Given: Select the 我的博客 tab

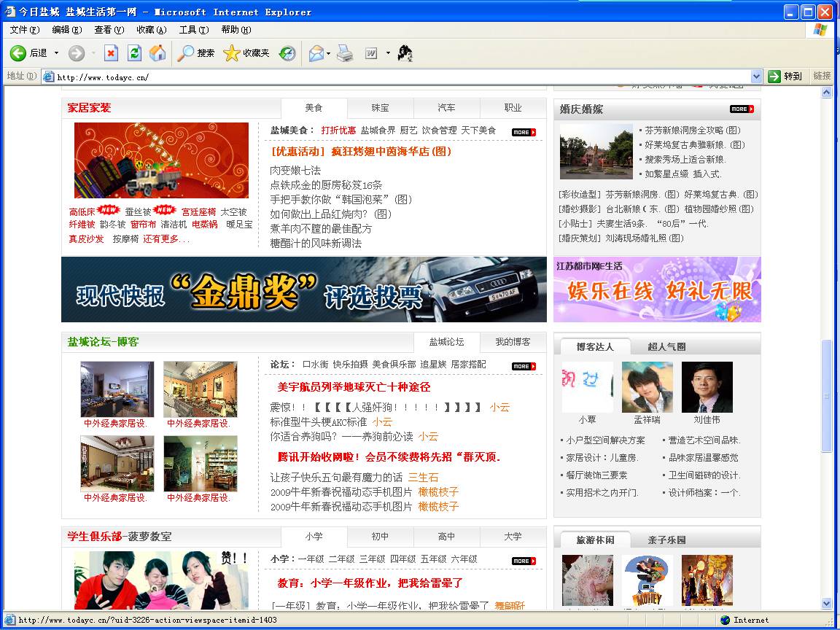Looking at the screenshot, I should coord(513,342).
